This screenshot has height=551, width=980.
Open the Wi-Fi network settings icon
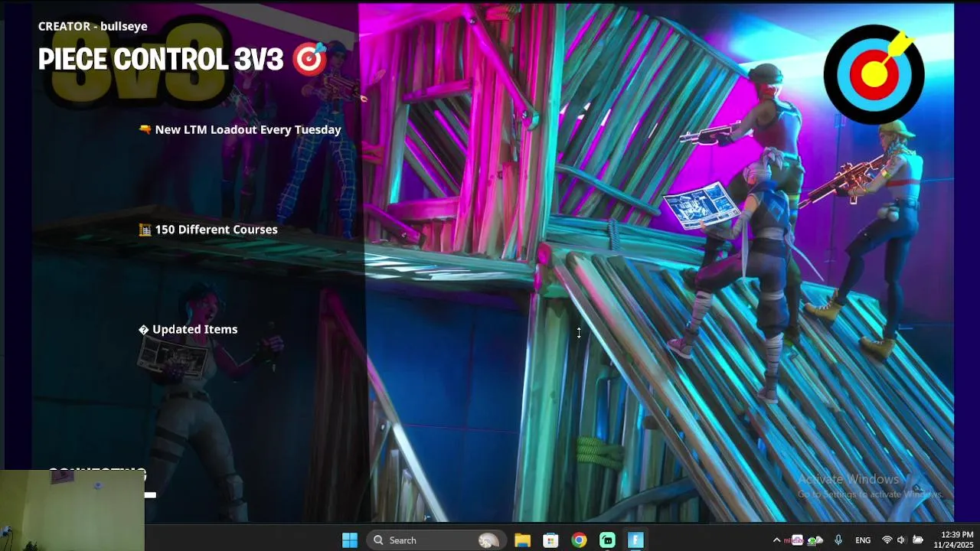click(887, 540)
